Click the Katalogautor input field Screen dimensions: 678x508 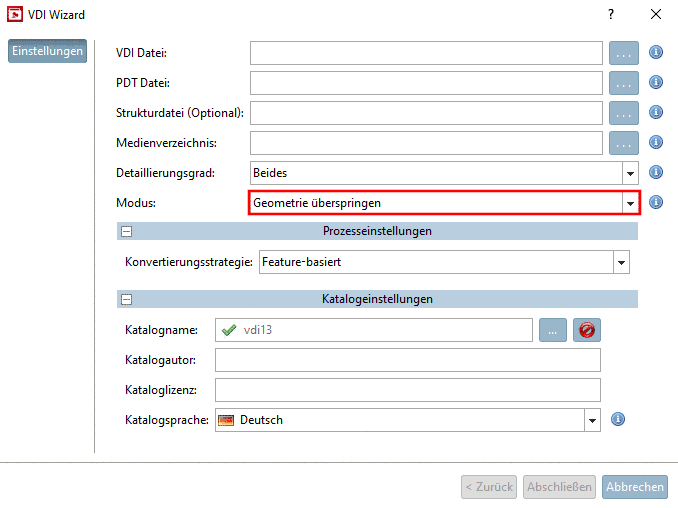[408, 360]
